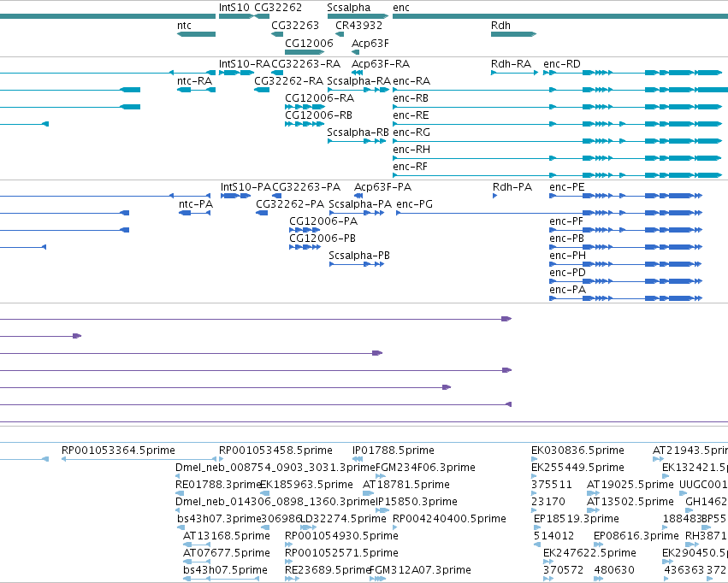Click the Scsalpha-RB transcript label
The width and height of the screenshot is (728, 583).
tap(358, 132)
